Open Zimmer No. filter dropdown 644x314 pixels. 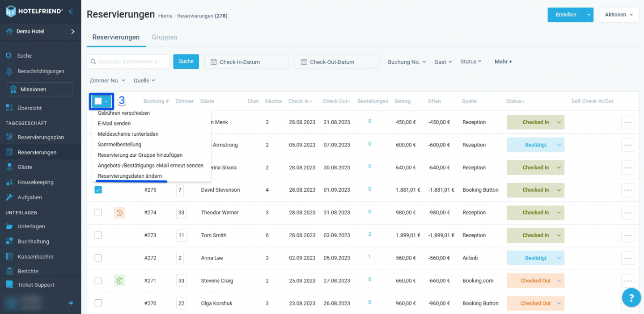coord(108,80)
